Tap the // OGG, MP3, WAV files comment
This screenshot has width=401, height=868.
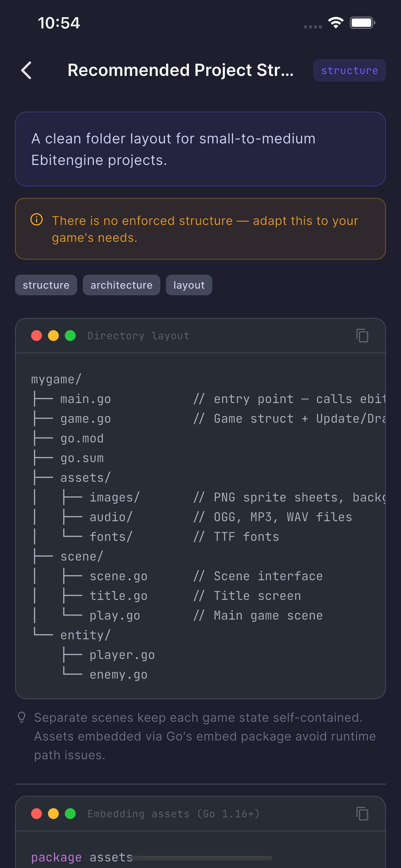(x=273, y=517)
